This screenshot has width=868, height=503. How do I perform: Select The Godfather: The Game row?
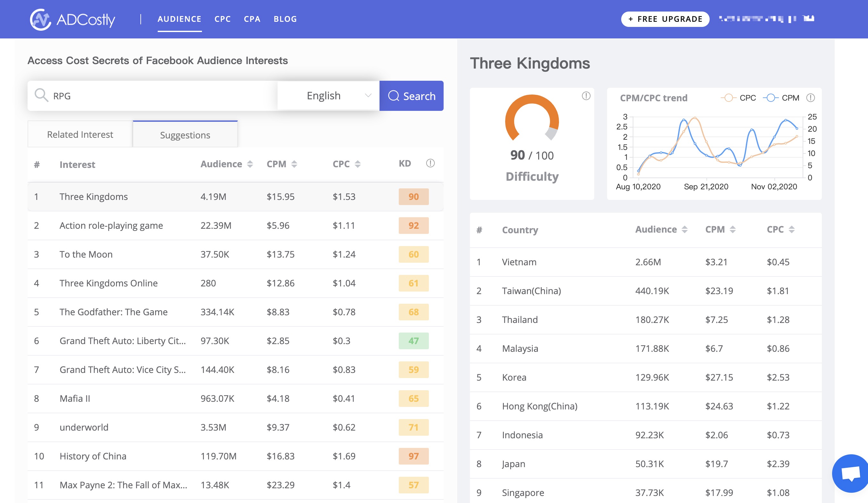point(235,312)
